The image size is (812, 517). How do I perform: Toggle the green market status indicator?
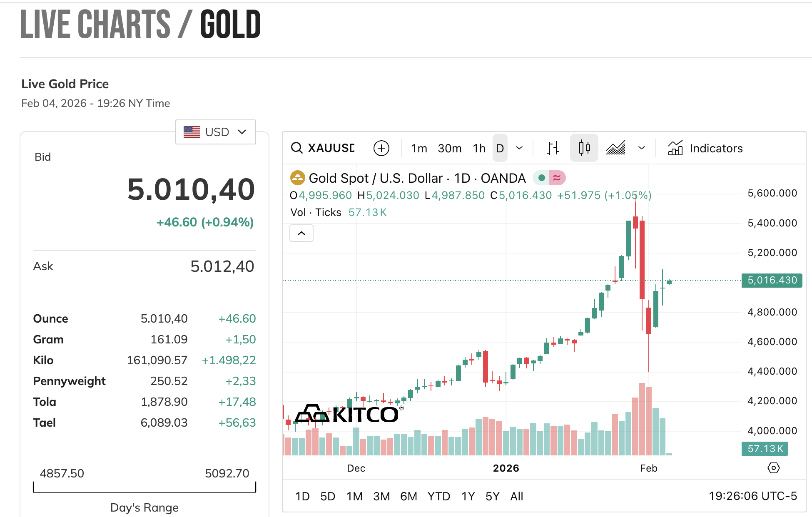(541, 178)
